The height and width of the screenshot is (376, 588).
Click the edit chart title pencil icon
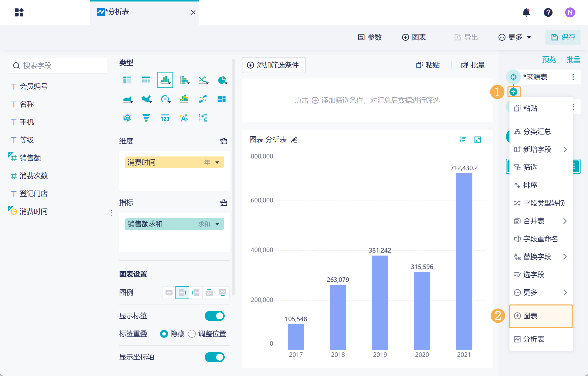[x=294, y=140]
